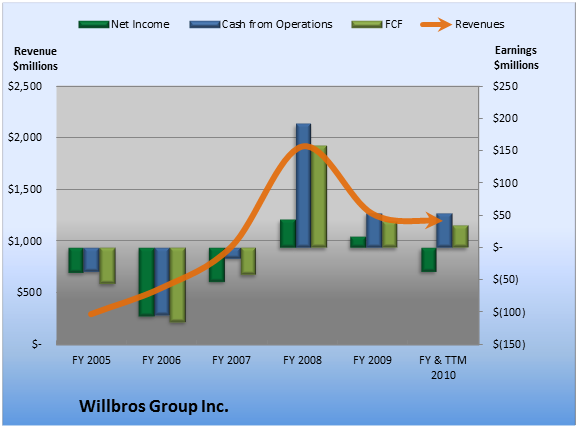Click the '$200' right axis value

tap(505, 118)
